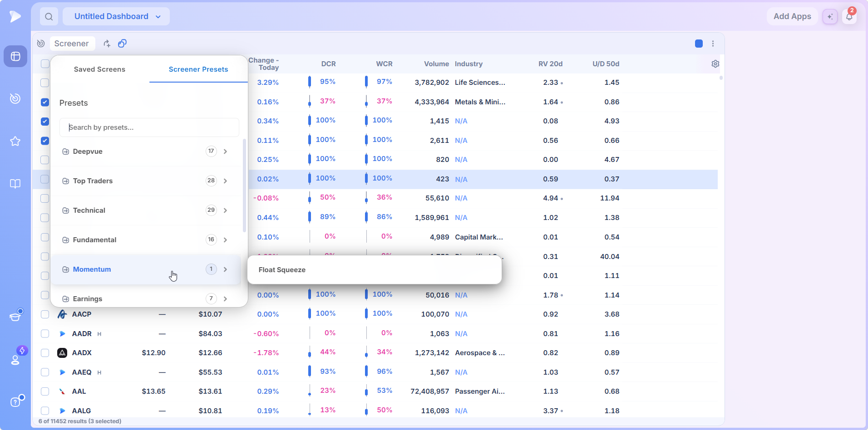The width and height of the screenshot is (868, 430).
Task: Open the watchlist star sidebar icon
Action: [15, 141]
